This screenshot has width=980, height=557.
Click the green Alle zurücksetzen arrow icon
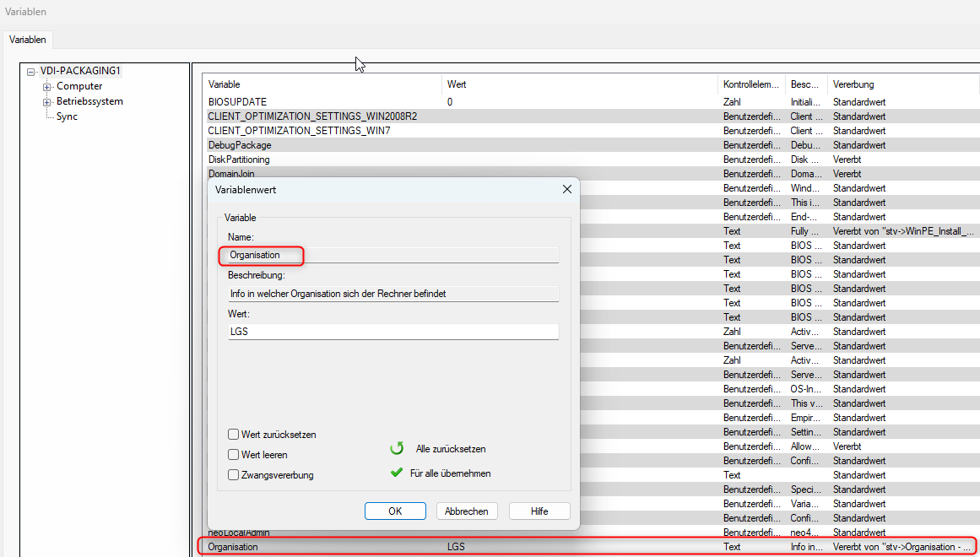pos(397,449)
